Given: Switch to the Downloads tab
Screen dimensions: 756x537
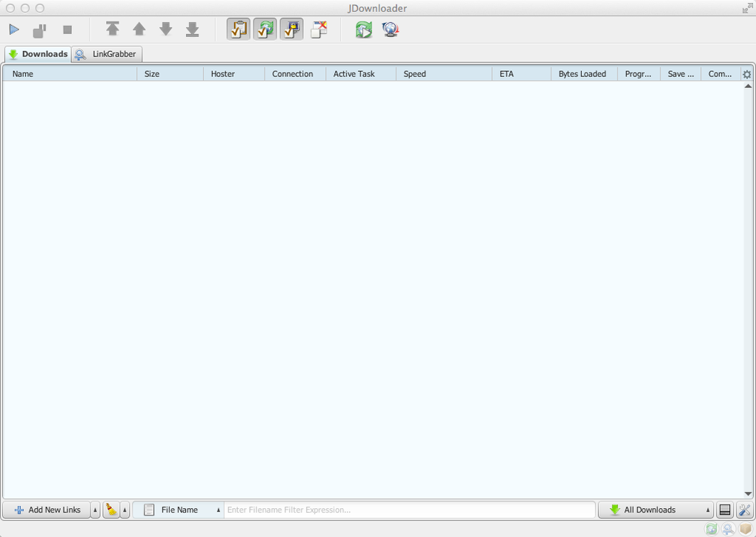Looking at the screenshot, I should tap(38, 54).
